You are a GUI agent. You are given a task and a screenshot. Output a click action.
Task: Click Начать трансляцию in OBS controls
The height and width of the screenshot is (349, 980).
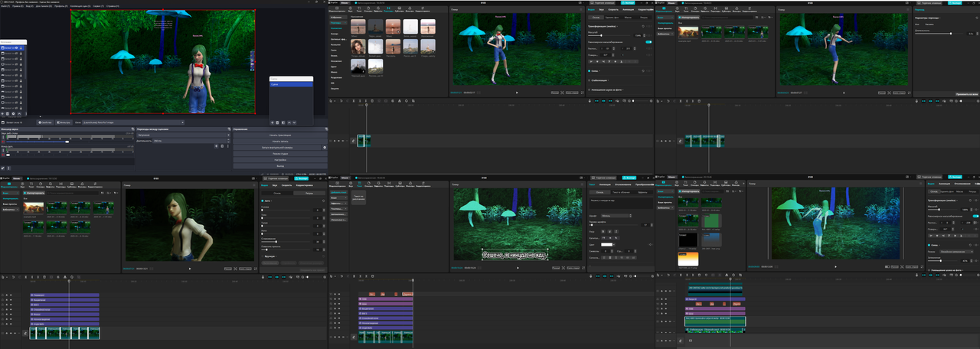coord(280,135)
